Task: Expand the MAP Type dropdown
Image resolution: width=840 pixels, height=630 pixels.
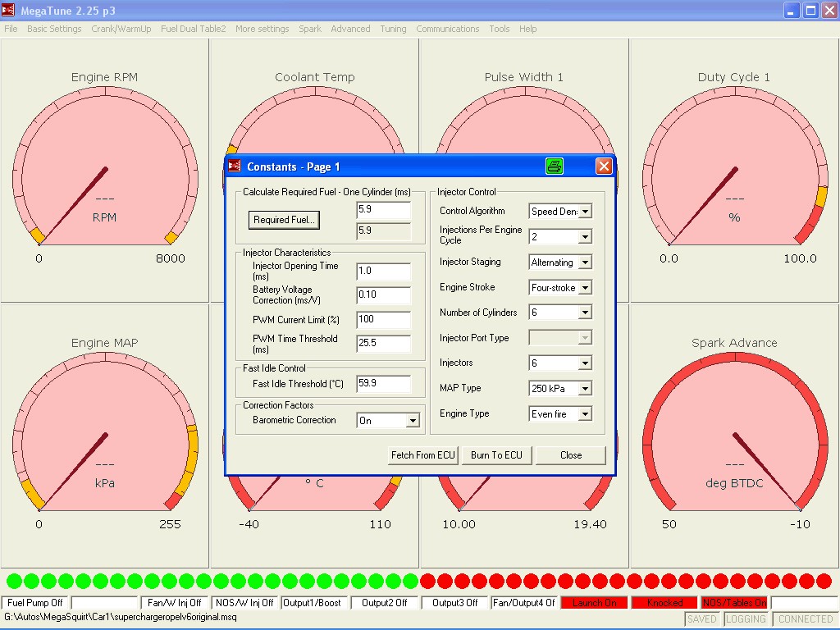Action: (586, 388)
